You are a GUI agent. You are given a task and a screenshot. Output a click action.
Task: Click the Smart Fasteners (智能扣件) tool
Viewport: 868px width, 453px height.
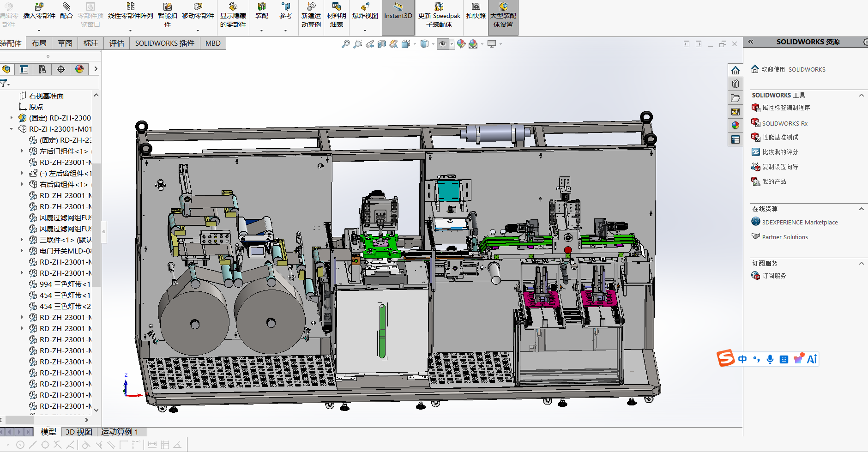[168, 15]
